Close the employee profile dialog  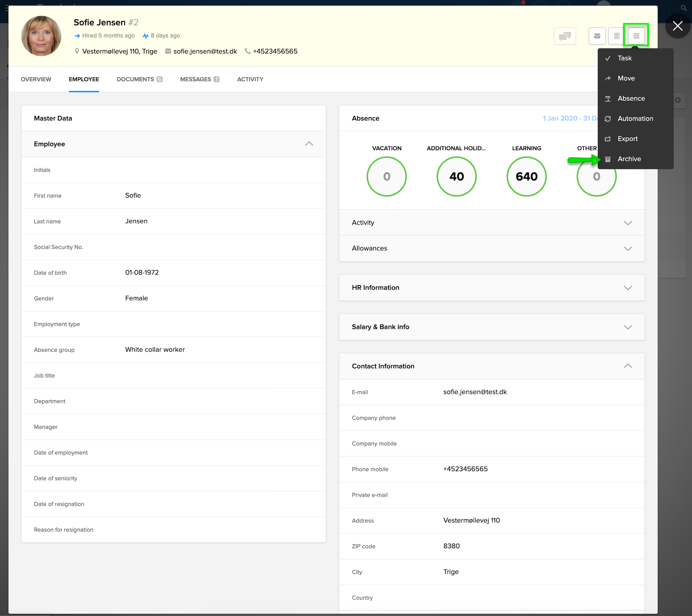tap(677, 26)
